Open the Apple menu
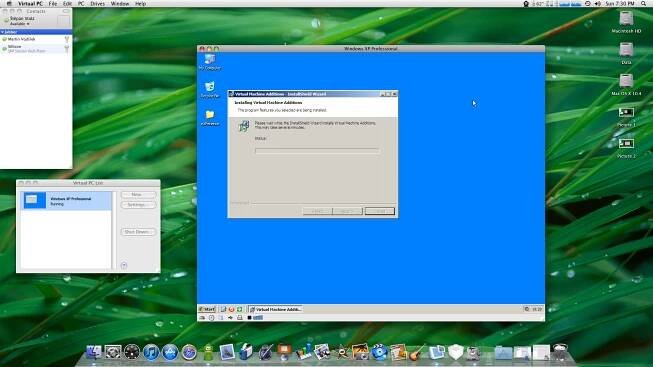 (9, 4)
